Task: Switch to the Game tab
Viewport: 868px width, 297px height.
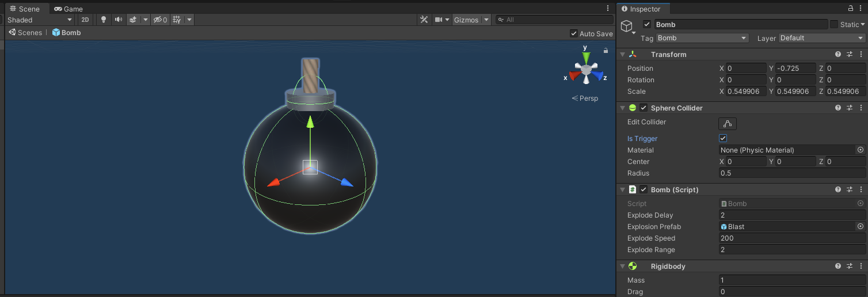Action: (x=68, y=9)
